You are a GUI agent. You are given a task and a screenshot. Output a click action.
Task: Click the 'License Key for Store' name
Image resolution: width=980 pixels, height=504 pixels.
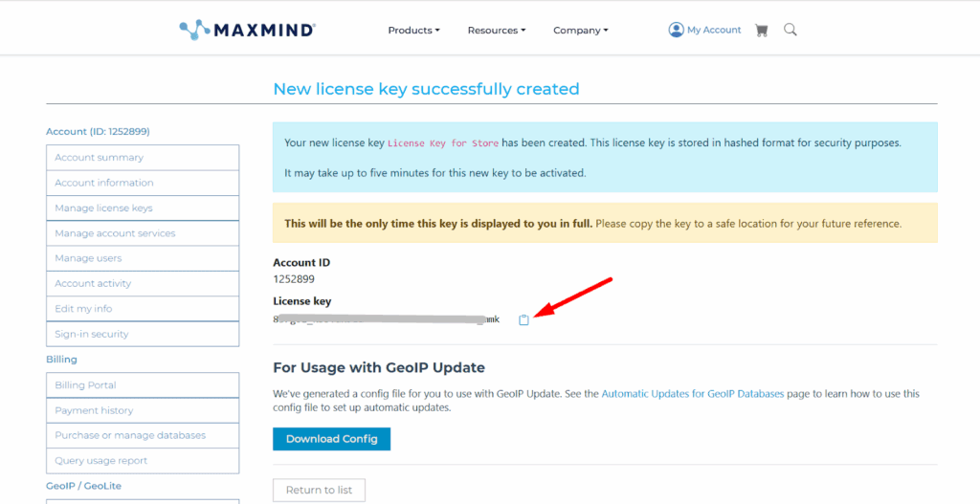(x=443, y=143)
